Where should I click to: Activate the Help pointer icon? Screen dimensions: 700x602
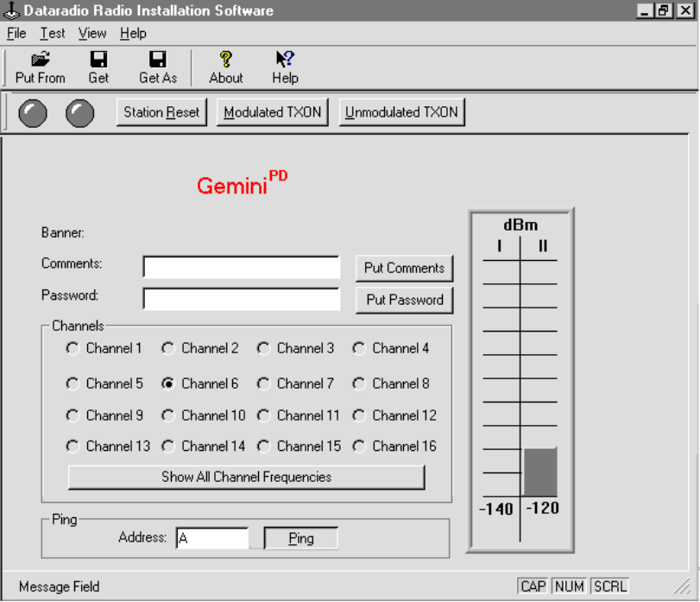coord(285,59)
